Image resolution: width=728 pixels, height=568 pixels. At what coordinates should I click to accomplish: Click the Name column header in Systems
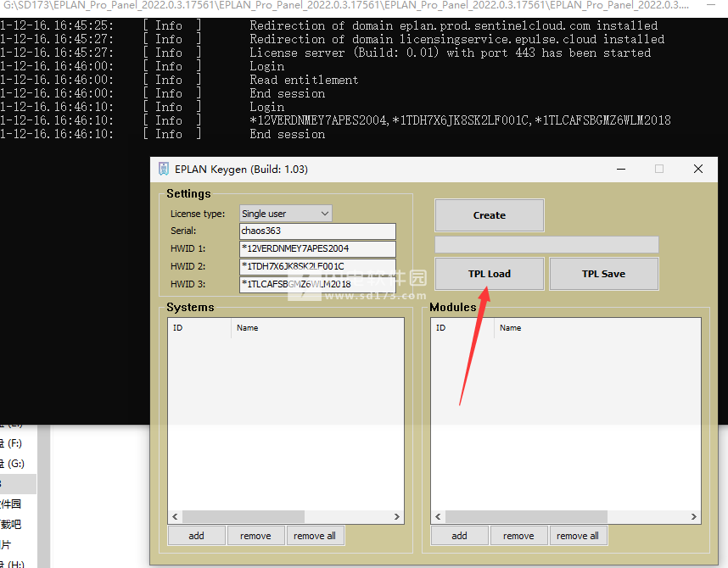[x=317, y=327]
